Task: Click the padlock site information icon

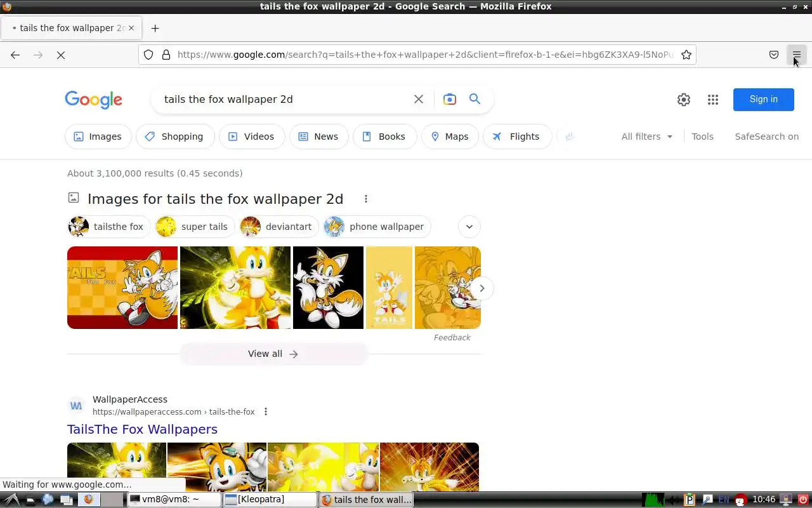Action: [x=166, y=55]
